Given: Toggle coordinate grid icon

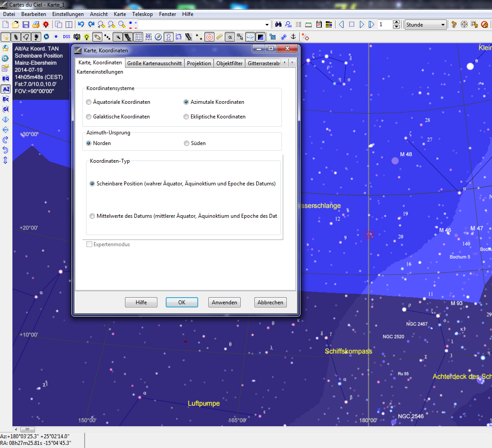Looking at the screenshot, I should 138,37.
